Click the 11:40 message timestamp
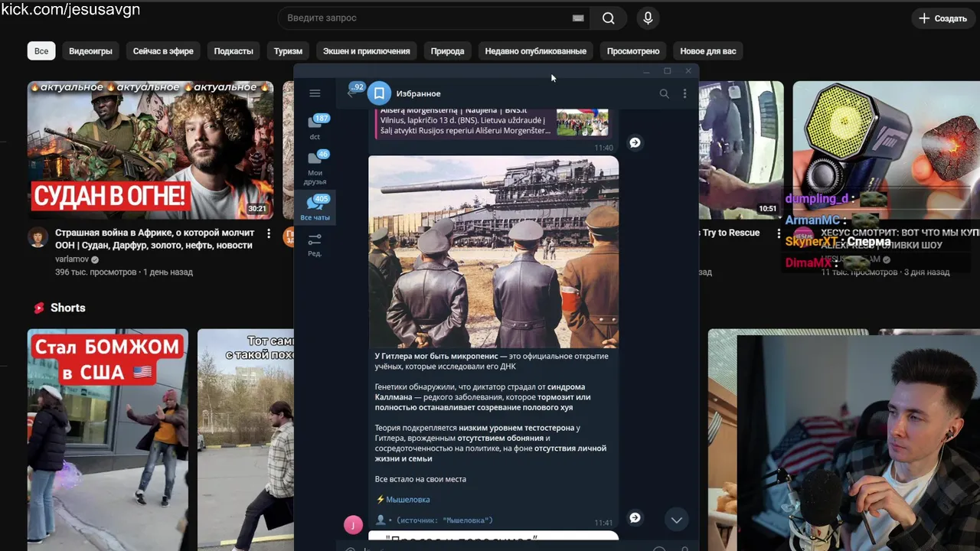The image size is (980, 551). point(603,148)
